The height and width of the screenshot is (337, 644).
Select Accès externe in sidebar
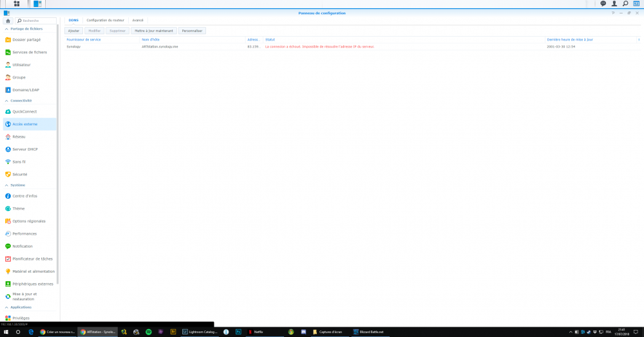[30, 124]
